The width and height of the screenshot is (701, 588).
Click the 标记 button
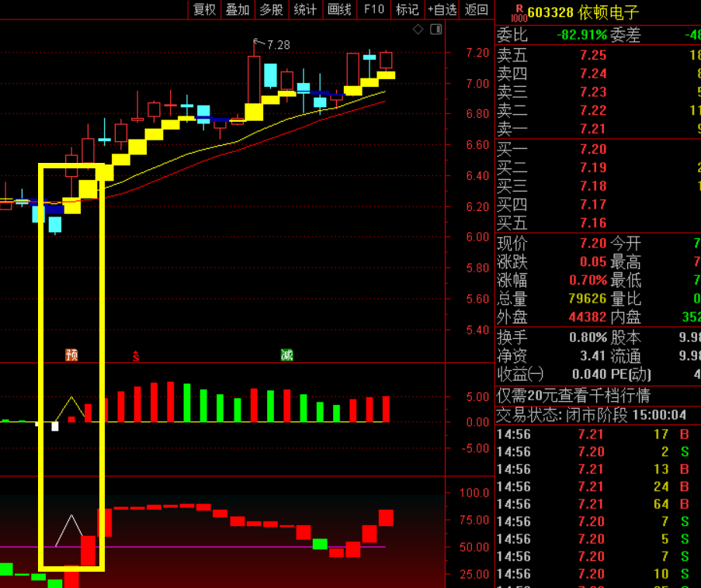[408, 9]
